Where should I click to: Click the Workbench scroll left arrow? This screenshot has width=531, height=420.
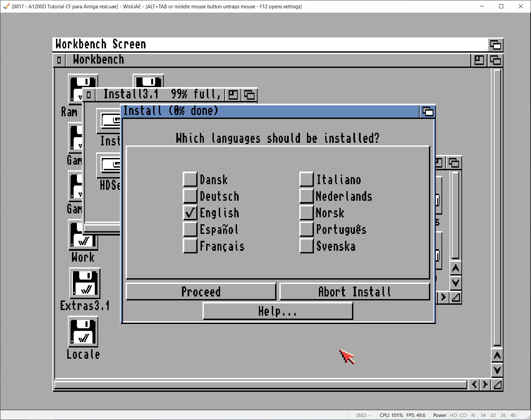point(475,385)
